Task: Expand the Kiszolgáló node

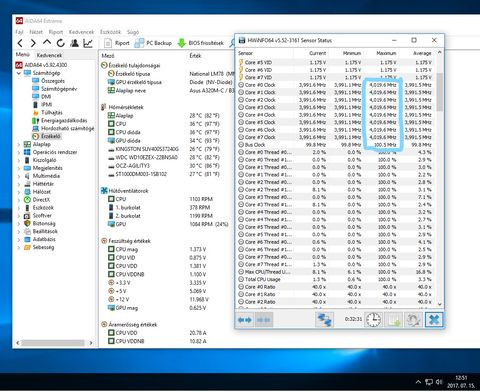Action: click(19, 160)
